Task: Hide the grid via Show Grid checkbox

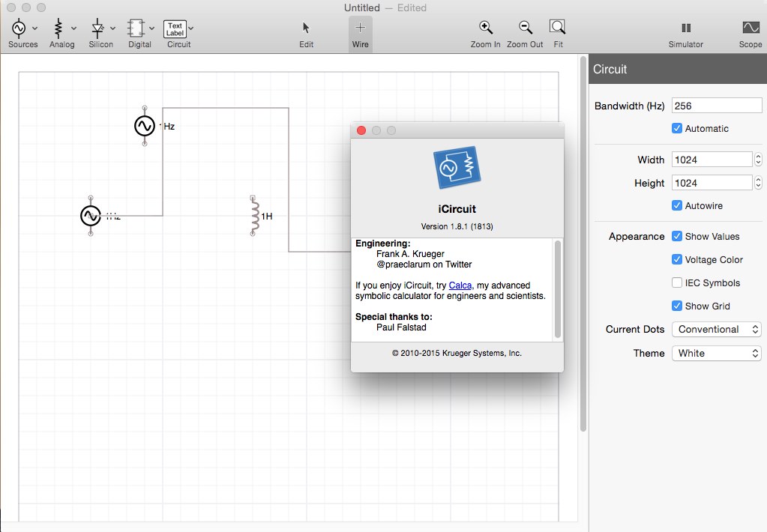Action: click(x=677, y=306)
